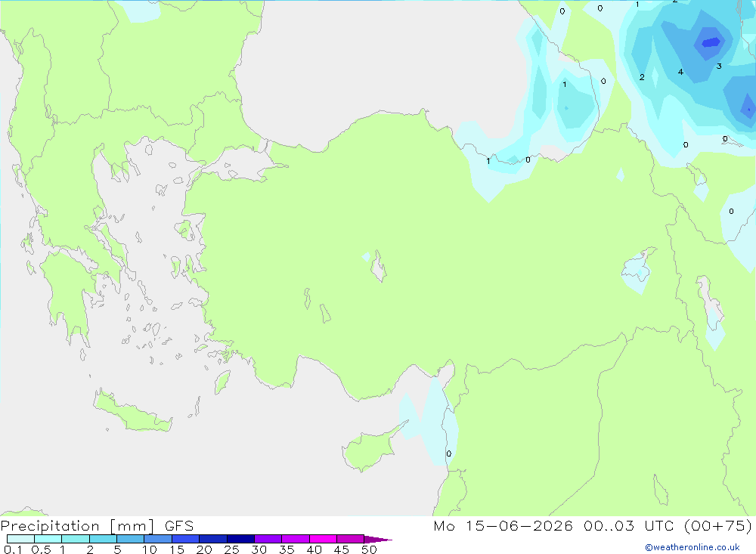The image size is (756, 554).
Task: Select the 35–40 mm legend color swatch
Action: coord(296,539)
